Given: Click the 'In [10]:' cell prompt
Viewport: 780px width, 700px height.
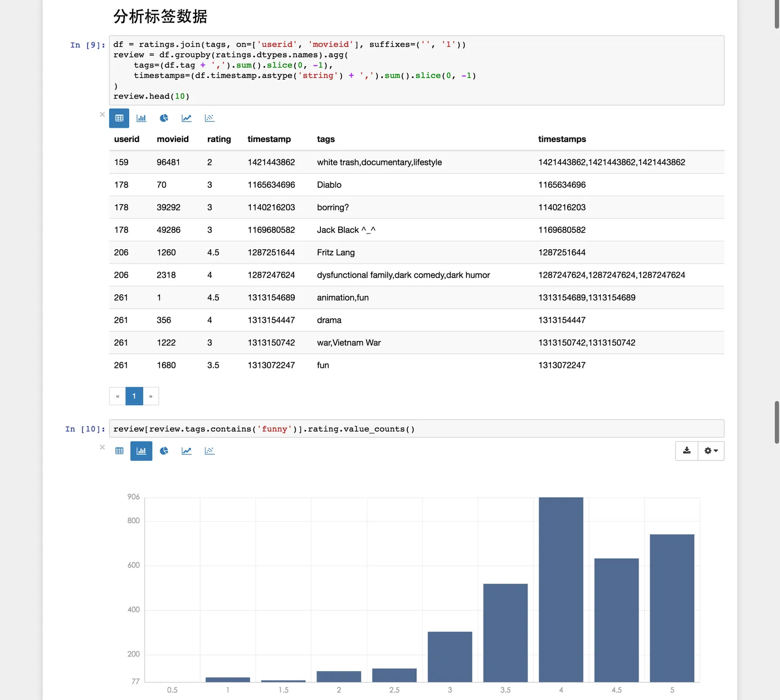Looking at the screenshot, I should point(85,429).
